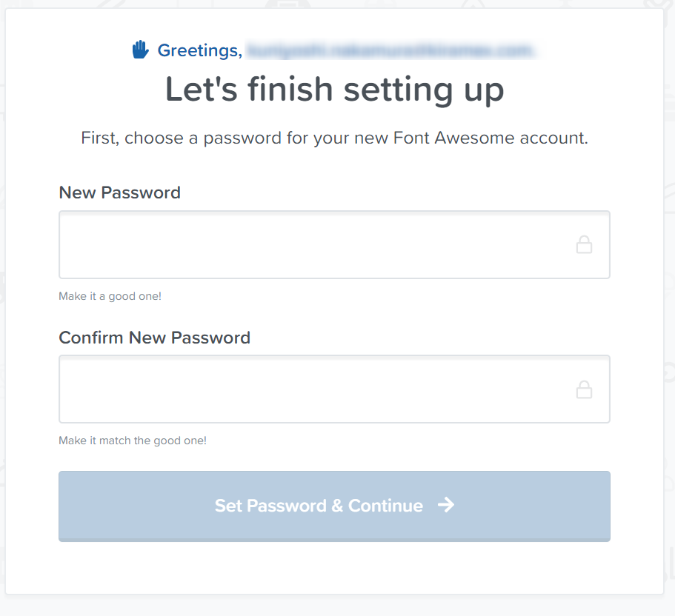Click the right arrow icon on the continue button

(445, 505)
